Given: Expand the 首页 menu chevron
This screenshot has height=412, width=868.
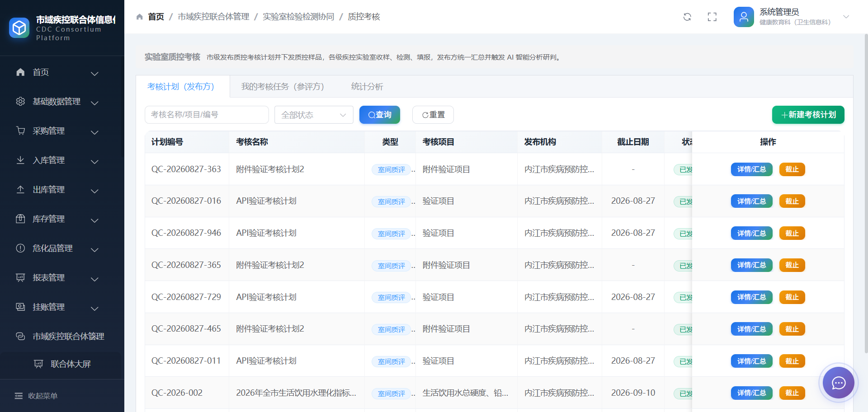Looking at the screenshot, I should (x=94, y=73).
